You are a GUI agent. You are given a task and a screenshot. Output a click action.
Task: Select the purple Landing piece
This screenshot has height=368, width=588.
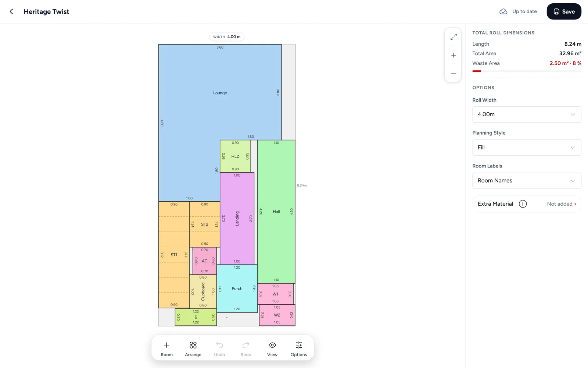click(x=237, y=219)
